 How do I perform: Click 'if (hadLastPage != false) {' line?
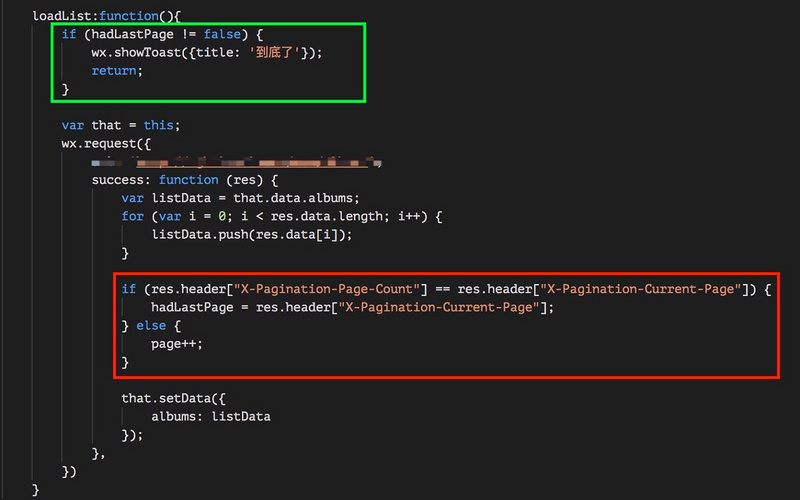[x=162, y=34]
